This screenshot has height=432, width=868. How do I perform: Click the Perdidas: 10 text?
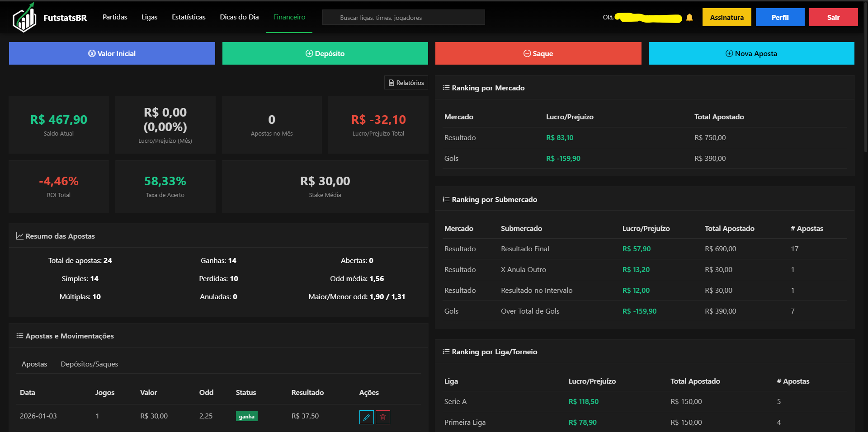pyautogui.click(x=219, y=279)
